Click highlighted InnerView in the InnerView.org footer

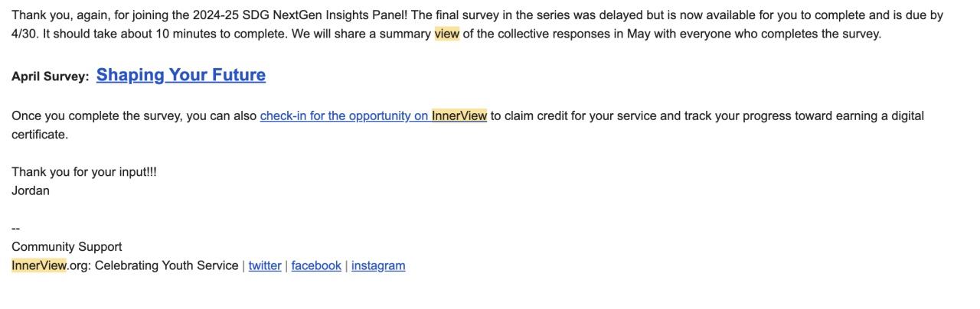click(39, 266)
